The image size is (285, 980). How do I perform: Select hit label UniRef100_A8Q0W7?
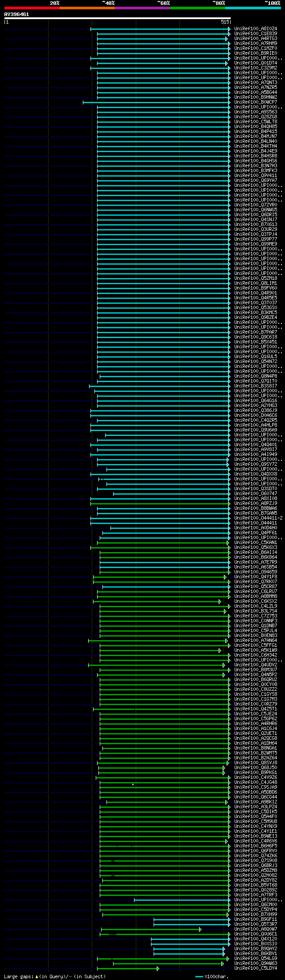[256, 929]
